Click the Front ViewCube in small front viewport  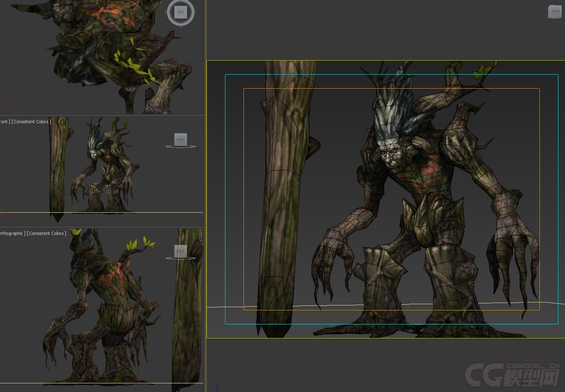click(x=181, y=139)
